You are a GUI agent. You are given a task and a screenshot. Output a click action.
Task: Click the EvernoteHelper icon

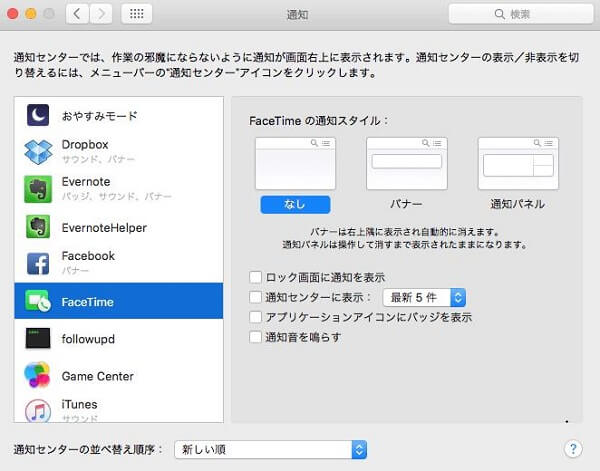pos(38,227)
